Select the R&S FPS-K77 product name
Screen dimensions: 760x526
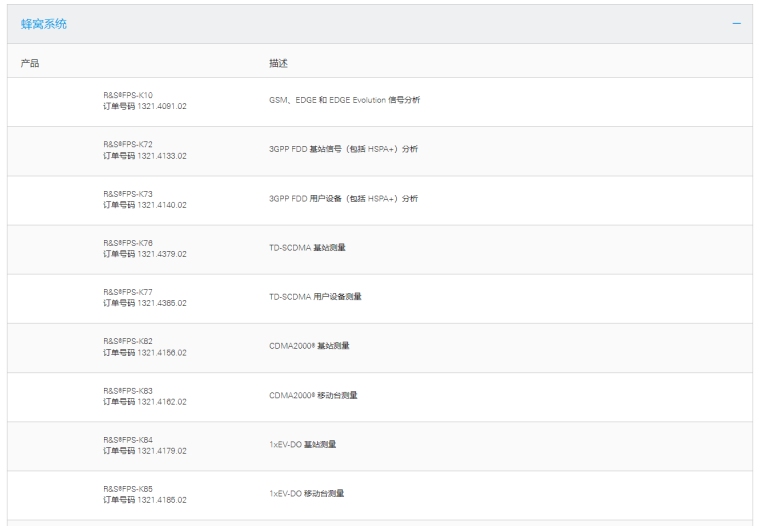tap(128, 291)
